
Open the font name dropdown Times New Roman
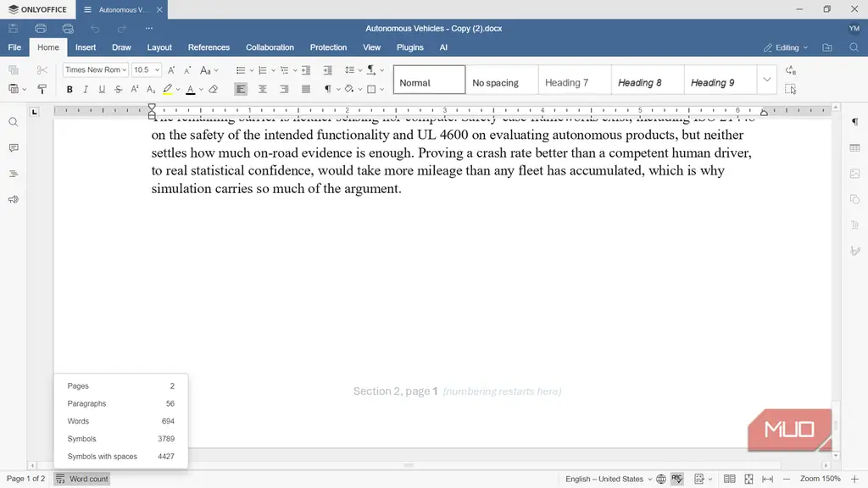click(x=96, y=69)
